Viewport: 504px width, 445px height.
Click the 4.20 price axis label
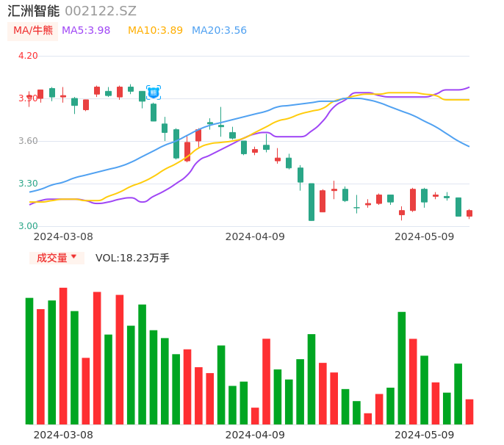[27, 56]
